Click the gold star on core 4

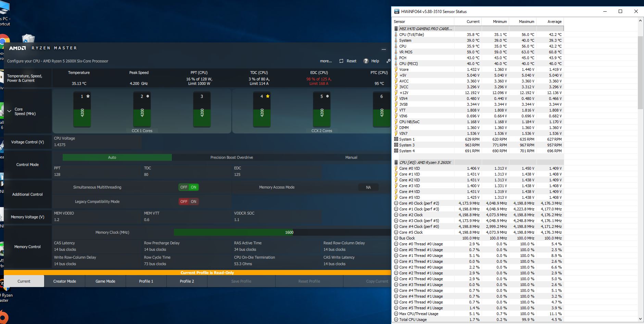[x=268, y=96]
